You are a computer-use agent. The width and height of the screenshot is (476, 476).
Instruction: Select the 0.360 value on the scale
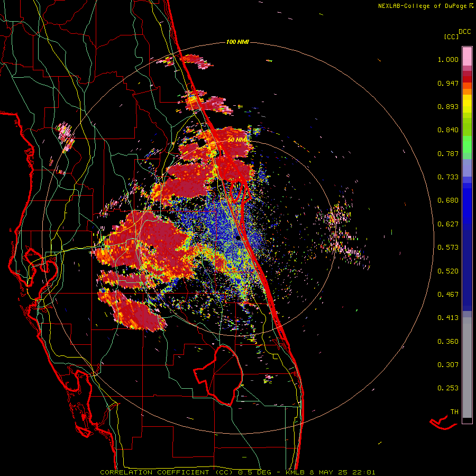(x=448, y=342)
